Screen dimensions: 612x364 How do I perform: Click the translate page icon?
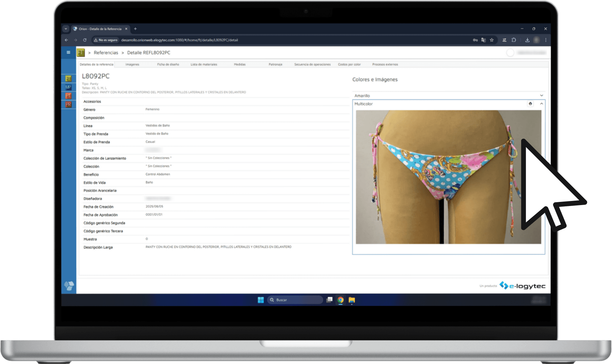click(483, 40)
